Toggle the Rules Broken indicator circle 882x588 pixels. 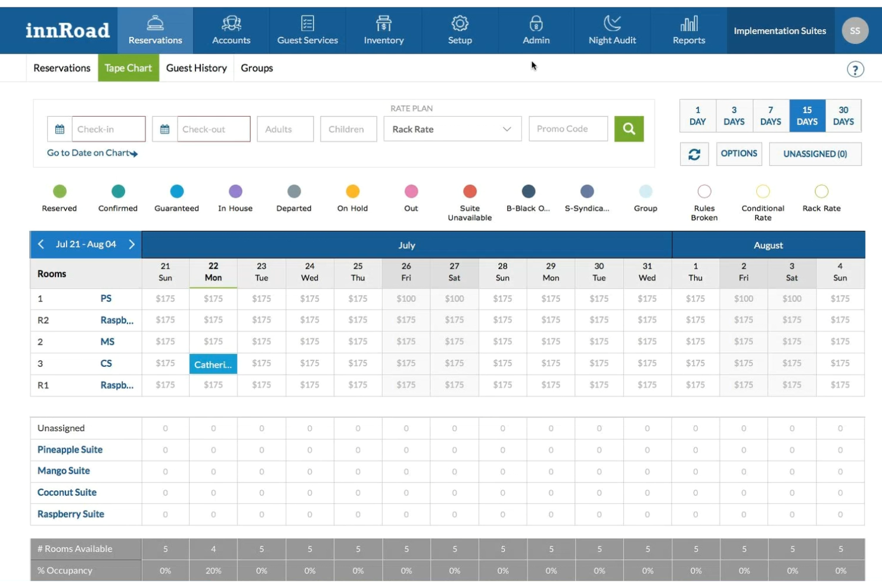(x=704, y=191)
